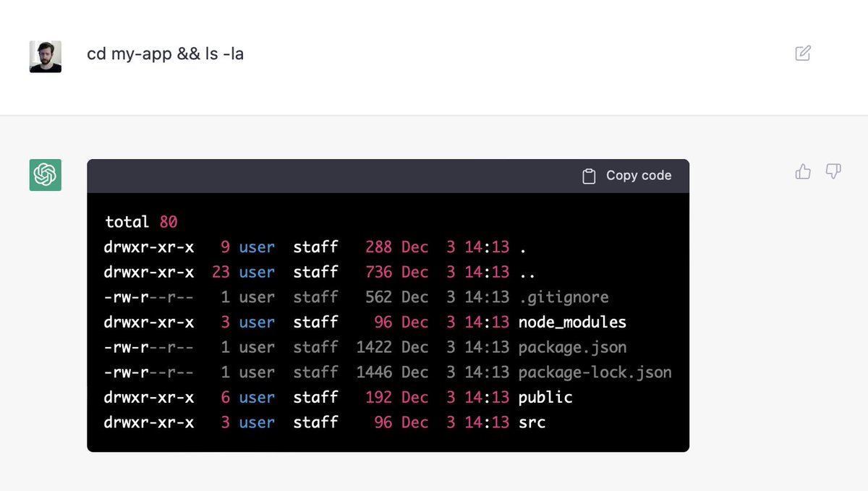
Task: Click the size 192 in the public row
Action: pos(378,398)
